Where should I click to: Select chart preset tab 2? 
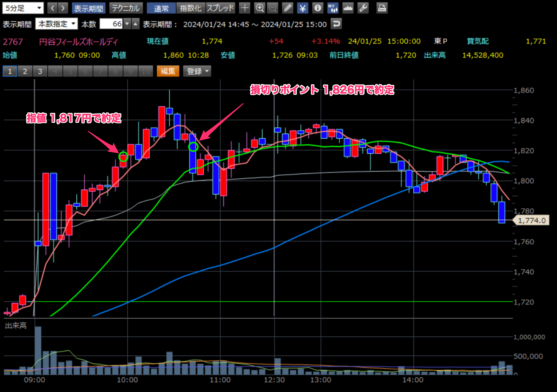point(25,71)
